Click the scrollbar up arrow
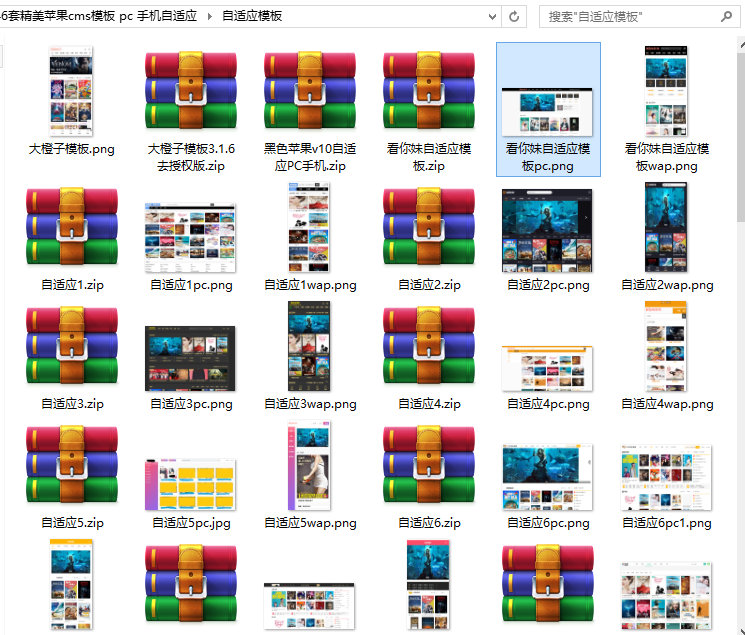Screen dimensions: 745x635 742,45
